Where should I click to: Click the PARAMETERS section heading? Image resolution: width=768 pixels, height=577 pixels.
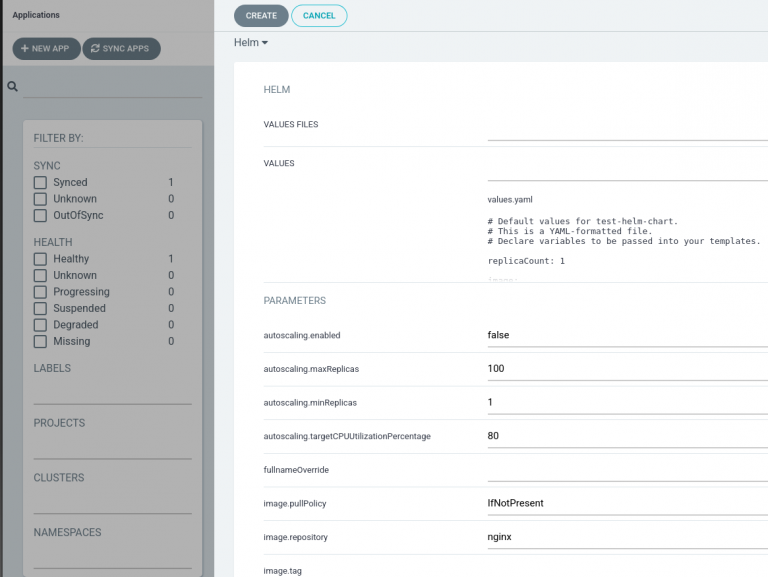(x=294, y=301)
